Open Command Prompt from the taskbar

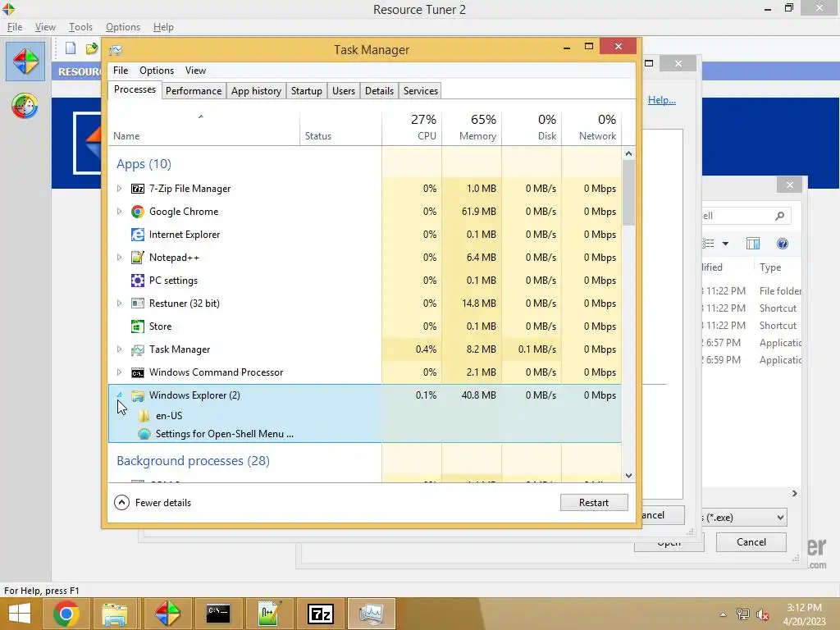[x=218, y=614]
